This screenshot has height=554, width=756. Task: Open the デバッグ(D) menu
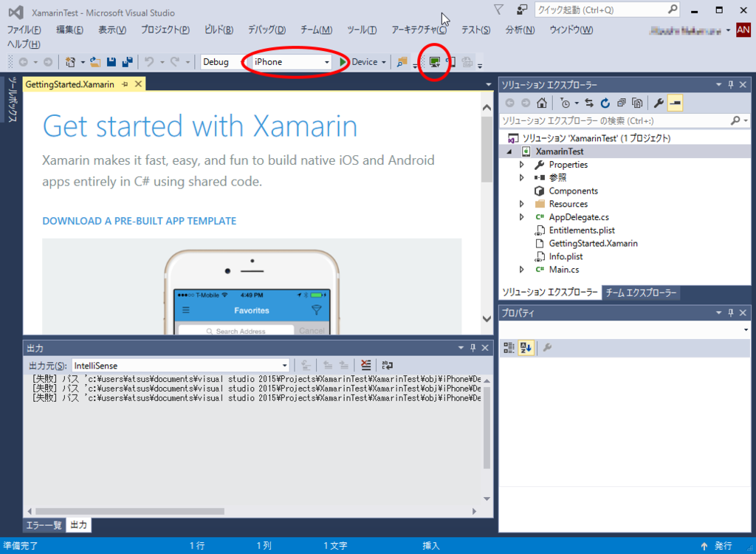[267, 30]
